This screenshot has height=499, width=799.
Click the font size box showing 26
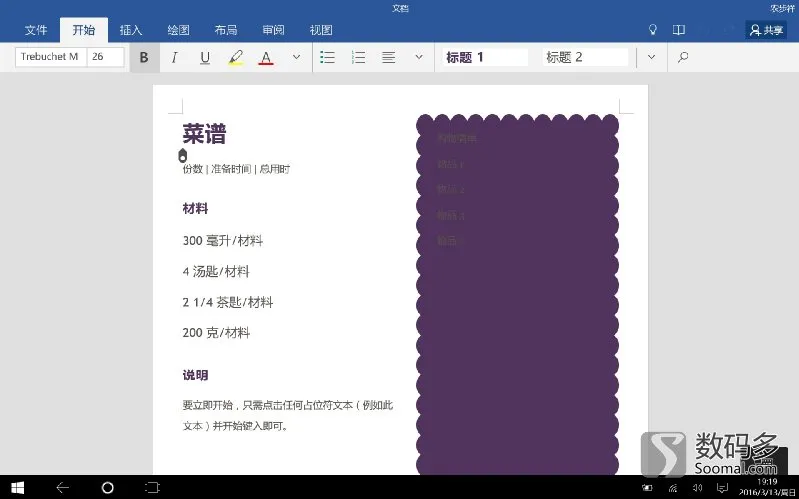point(105,57)
